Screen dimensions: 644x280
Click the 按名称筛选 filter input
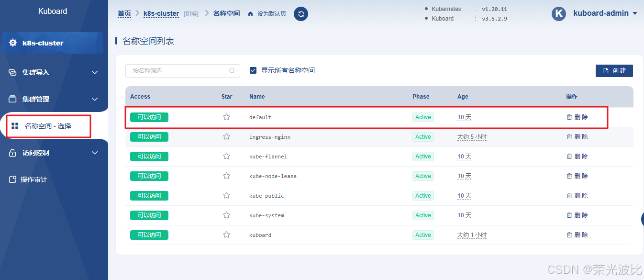[183, 70]
